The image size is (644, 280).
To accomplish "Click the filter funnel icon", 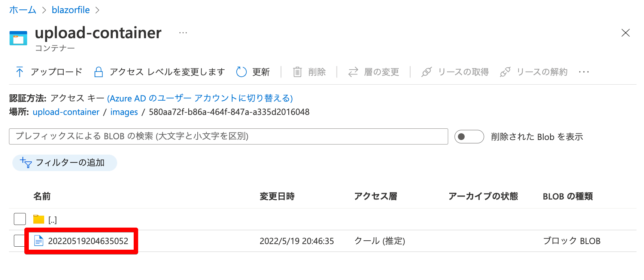I will [x=26, y=163].
